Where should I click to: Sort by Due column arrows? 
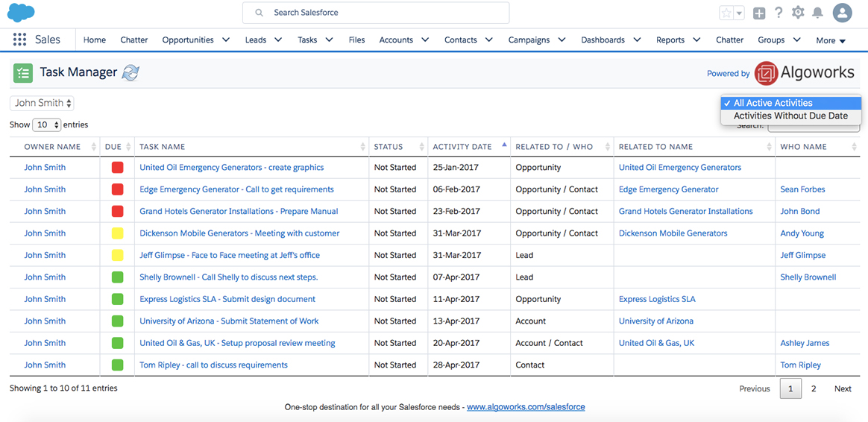click(x=128, y=147)
